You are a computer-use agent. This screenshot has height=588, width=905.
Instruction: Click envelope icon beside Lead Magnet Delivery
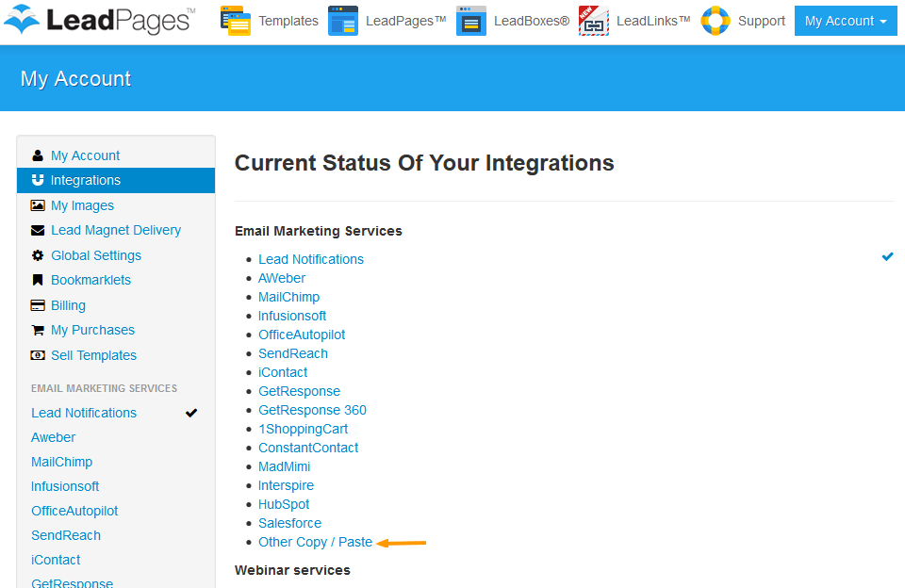pos(38,230)
